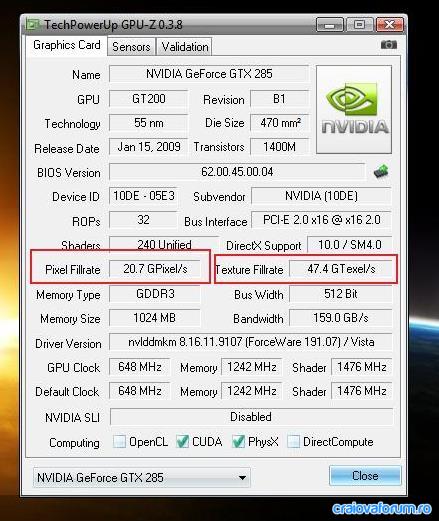
Task: Toggle the PhysX checkbox
Action: [x=238, y=441]
